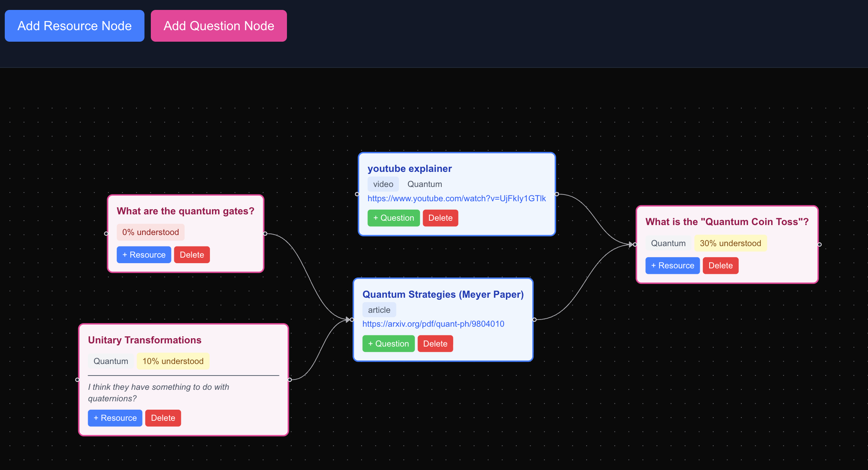Delete the 'What are the quantum gates?' node
The height and width of the screenshot is (470, 868).
pyautogui.click(x=192, y=254)
